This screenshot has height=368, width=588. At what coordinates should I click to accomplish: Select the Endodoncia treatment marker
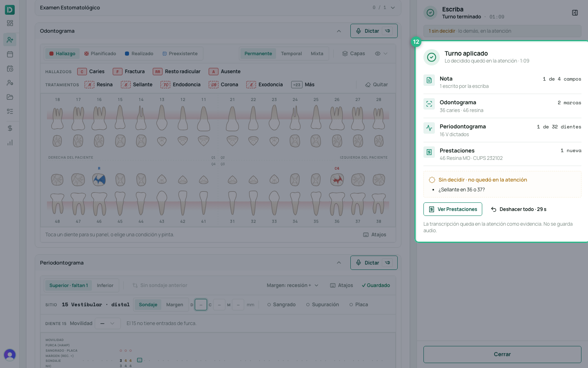pos(180,85)
